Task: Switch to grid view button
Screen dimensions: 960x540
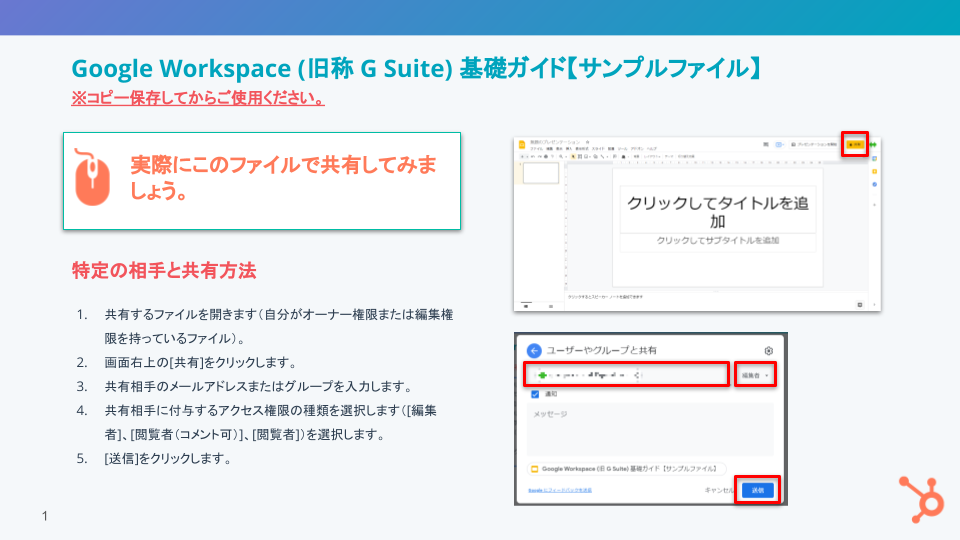Action: tap(551, 306)
